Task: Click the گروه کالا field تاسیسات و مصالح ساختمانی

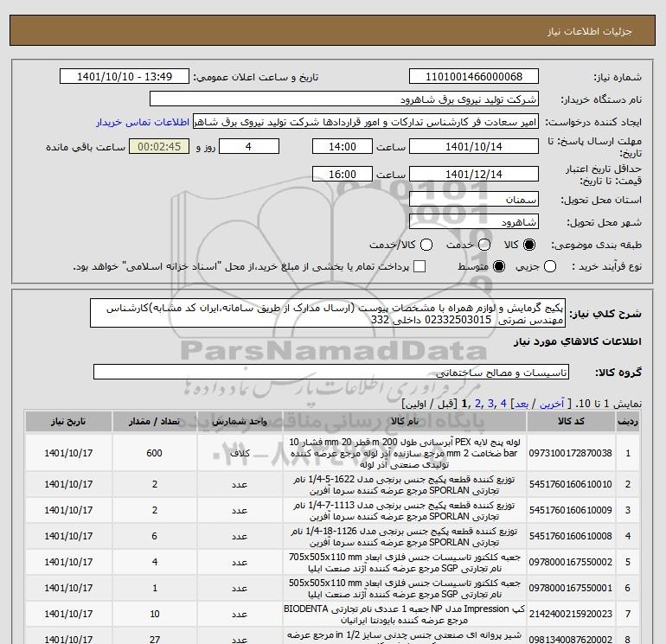Action: click(331, 373)
